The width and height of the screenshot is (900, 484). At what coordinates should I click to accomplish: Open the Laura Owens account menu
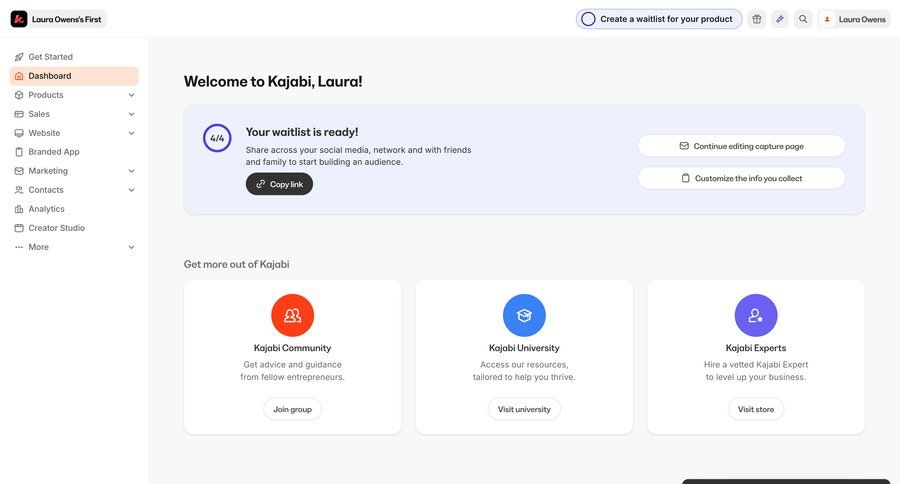pyautogui.click(x=854, y=19)
